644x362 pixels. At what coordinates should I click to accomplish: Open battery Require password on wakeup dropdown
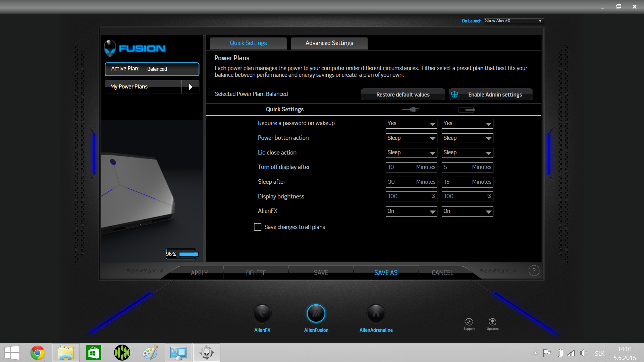(x=467, y=123)
